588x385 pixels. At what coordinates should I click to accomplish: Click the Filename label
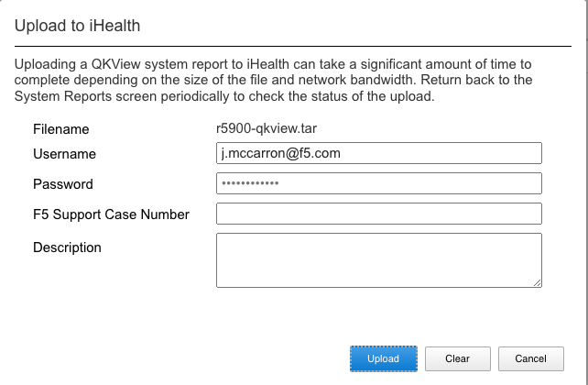tap(61, 129)
